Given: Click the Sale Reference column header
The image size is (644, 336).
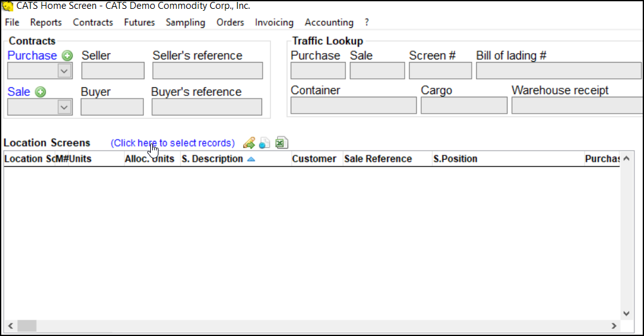Looking at the screenshot, I should 388,159.
